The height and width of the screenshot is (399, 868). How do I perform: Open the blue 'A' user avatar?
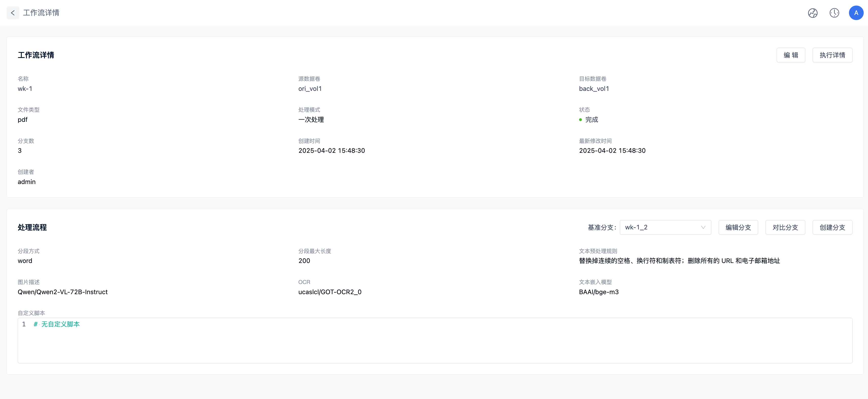856,13
